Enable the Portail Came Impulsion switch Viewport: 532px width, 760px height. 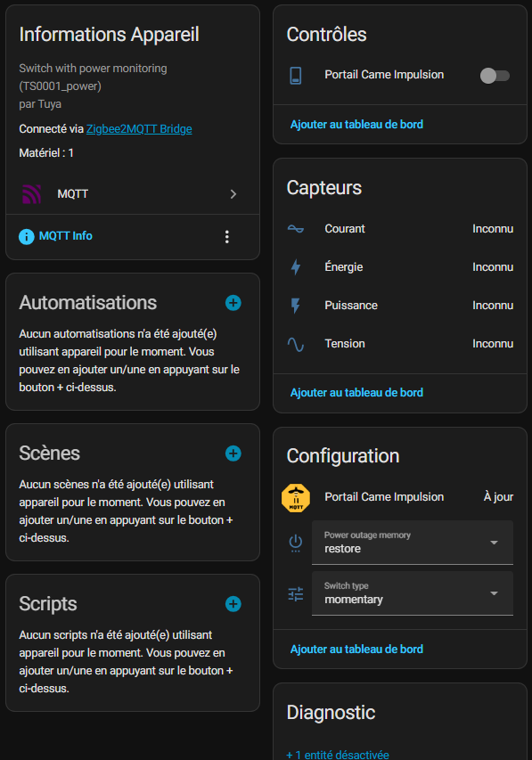click(x=493, y=76)
